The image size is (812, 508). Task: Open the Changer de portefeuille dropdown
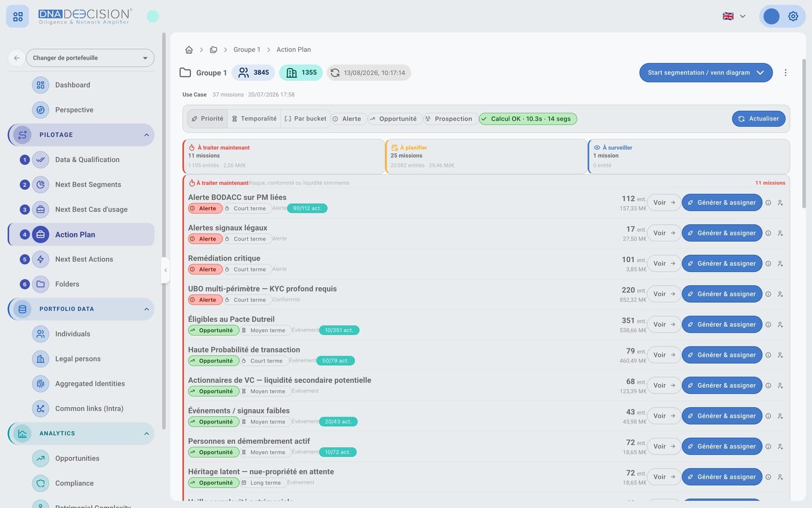click(90, 58)
